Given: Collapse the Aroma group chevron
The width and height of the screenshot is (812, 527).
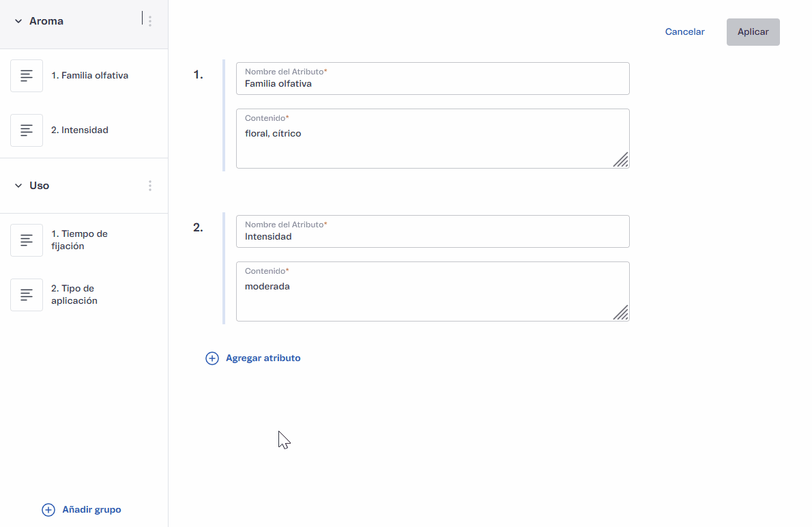Looking at the screenshot, I should coord(18,21).
